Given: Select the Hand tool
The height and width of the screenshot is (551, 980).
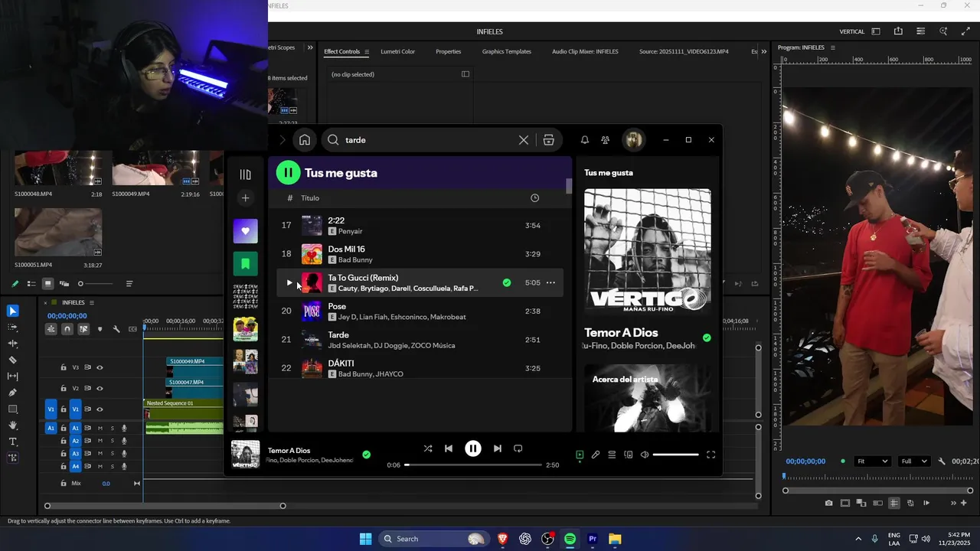Looking at the screenshot, I should [x=12, y=425].
